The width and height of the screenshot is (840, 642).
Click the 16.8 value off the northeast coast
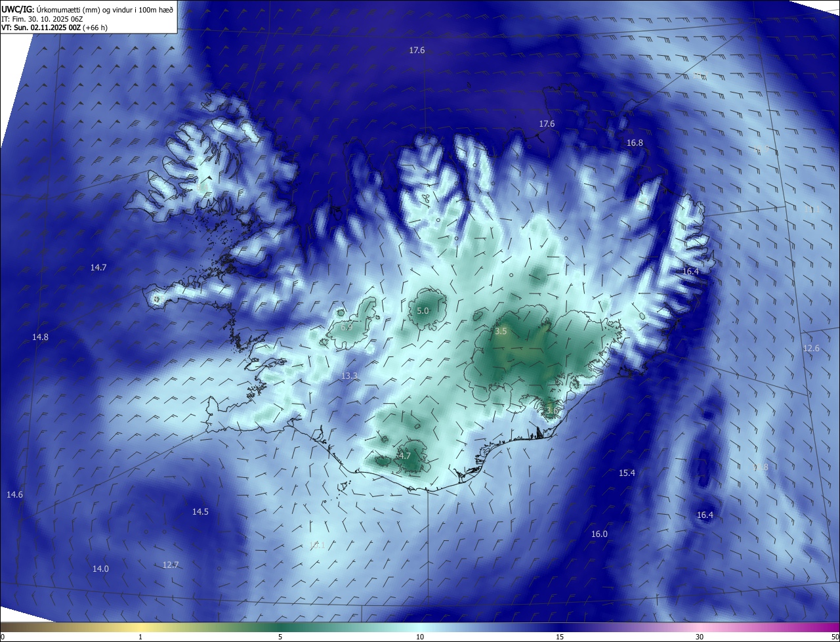[635, 142]
